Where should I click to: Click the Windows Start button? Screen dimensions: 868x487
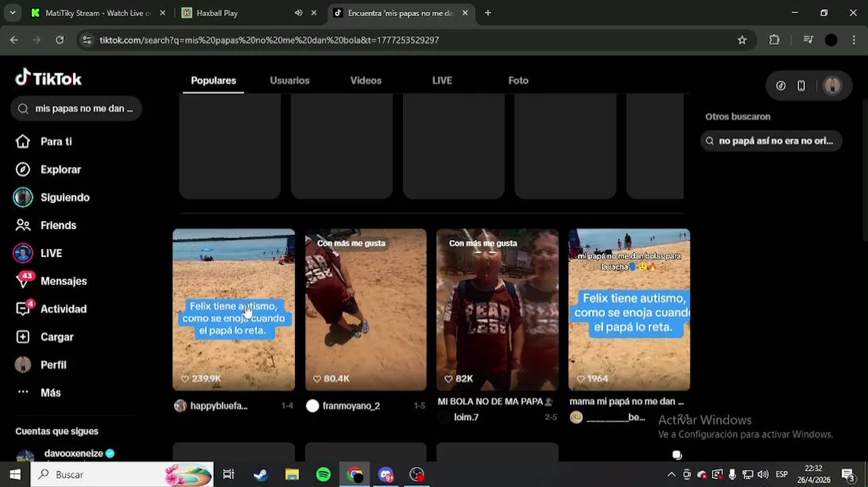pos(15,475)
